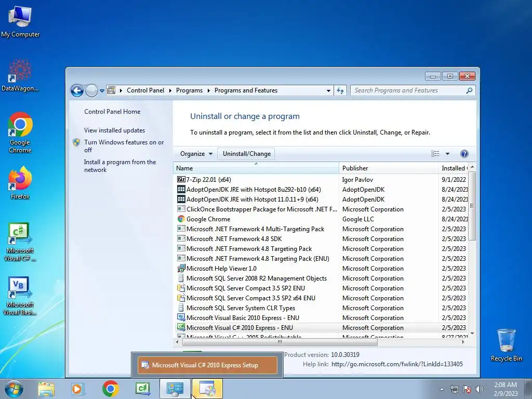
Task: Open the help link URL
Action: [x=397, y=364]
